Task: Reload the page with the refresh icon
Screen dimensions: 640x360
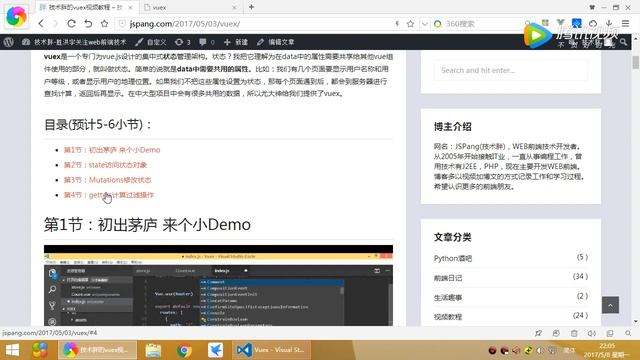Action: point(71,24)
